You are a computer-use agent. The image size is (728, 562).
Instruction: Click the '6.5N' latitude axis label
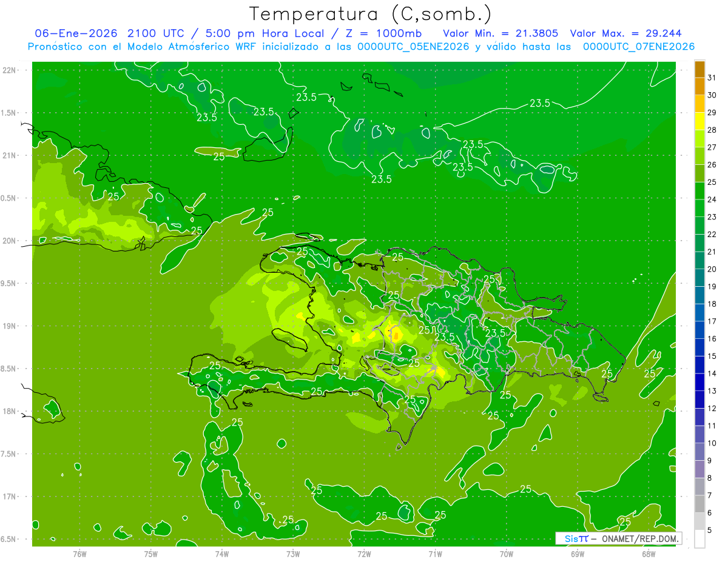[8, 539]
